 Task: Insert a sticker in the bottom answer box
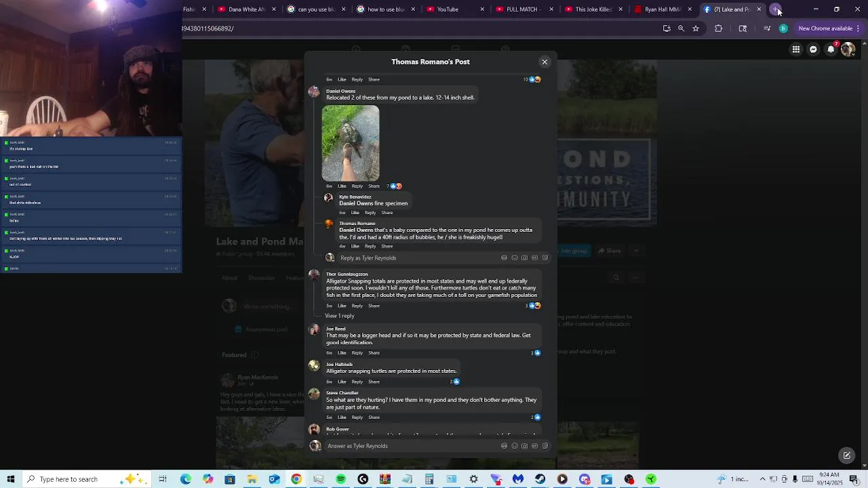[545, 446]
